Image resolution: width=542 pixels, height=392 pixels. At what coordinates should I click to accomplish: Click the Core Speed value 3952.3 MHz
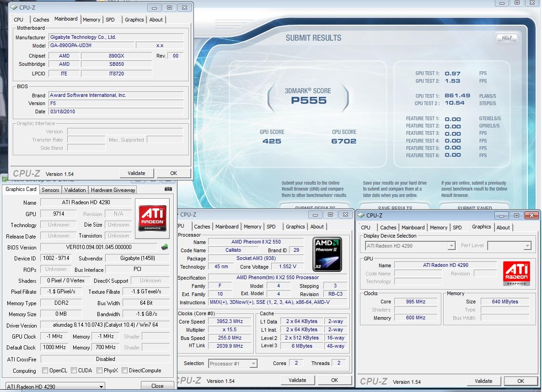pos(230,321)
